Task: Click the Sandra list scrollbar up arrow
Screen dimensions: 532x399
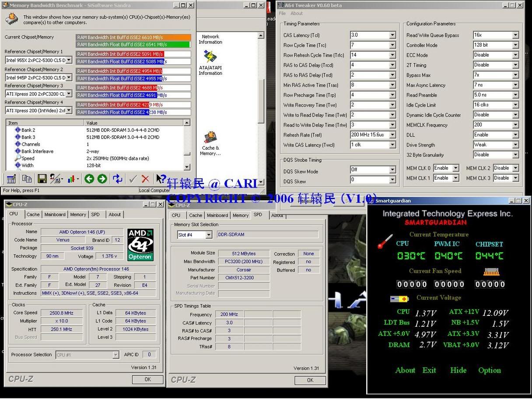Action: pyautogui.click(x=187, y=123)
